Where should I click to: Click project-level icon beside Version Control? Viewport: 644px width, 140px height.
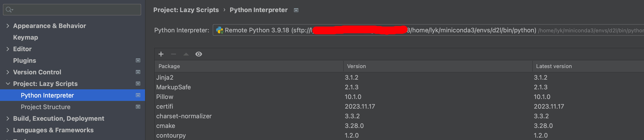pos(138,72)
